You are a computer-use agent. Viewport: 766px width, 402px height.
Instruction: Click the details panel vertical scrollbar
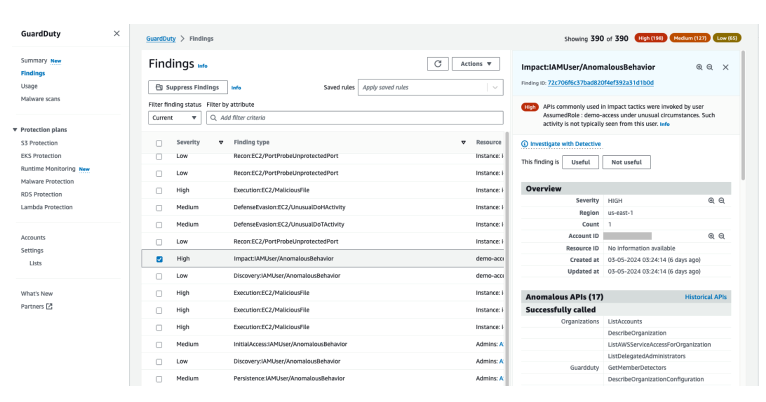(743, 115)
